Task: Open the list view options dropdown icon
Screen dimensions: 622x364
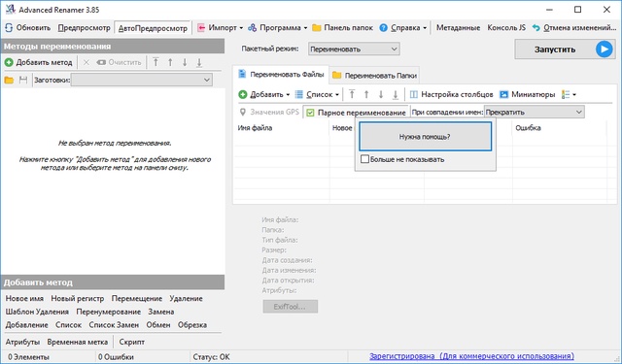Action: (x=569, y=94)
